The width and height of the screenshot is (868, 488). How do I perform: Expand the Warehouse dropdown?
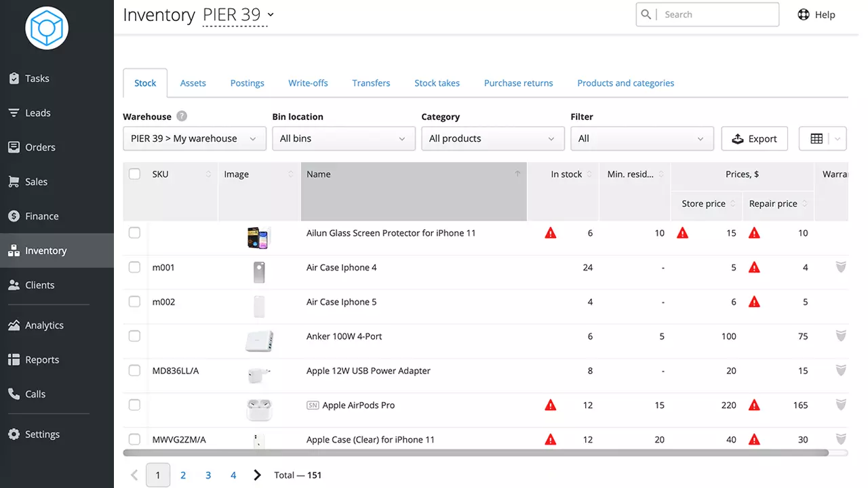tap(194, 139)
